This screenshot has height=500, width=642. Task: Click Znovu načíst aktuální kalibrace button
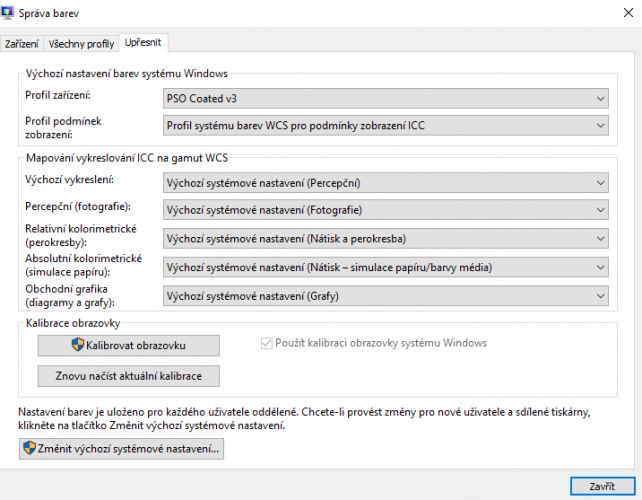(x=129, y=376)
